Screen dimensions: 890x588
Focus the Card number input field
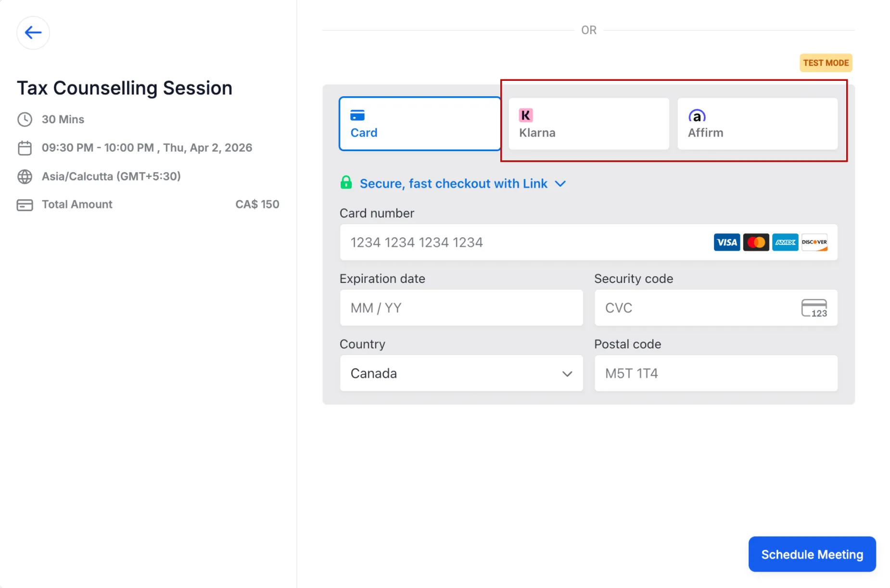524,243
